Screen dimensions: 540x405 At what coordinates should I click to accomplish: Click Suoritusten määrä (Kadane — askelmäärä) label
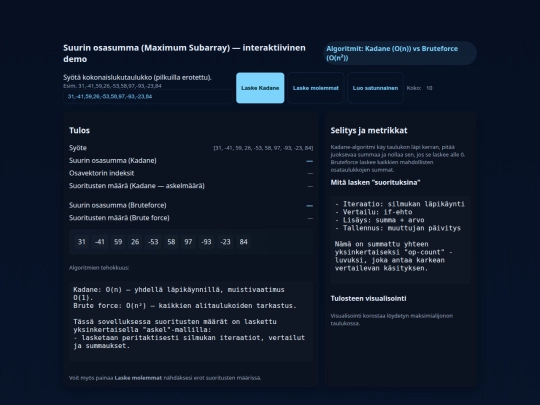[137, 186]
